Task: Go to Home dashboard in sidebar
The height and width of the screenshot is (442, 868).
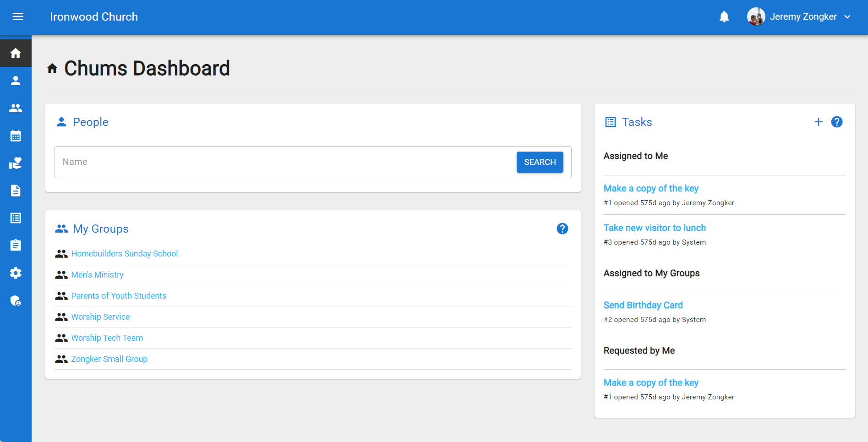Action: click(16, 54)
